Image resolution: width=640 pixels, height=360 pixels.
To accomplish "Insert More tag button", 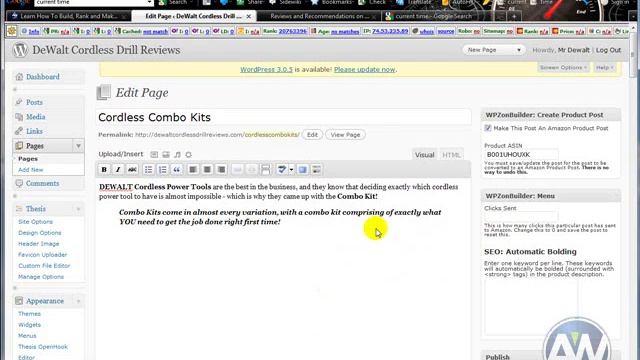I will coord(265,169).
